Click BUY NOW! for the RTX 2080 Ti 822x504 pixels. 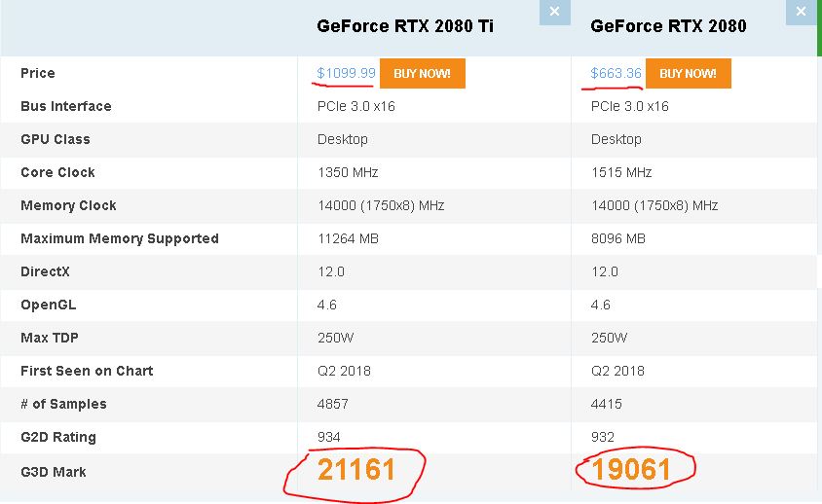click(x=422, y=73)
